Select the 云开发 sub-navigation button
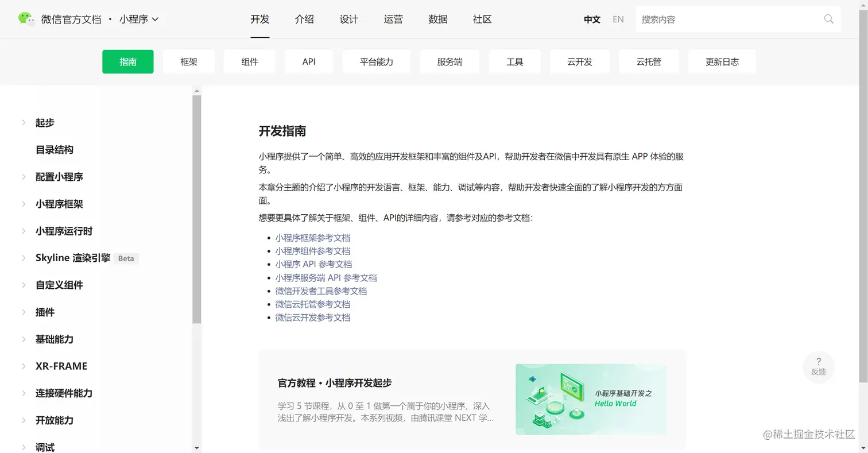This screenshot has height=453, width=868. tap(580, 61)
